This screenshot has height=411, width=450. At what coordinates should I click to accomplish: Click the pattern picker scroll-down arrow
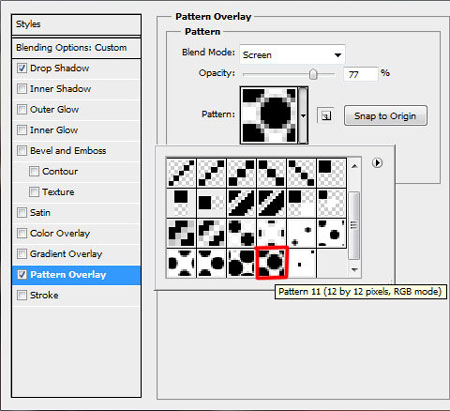(x=354, y=269)
